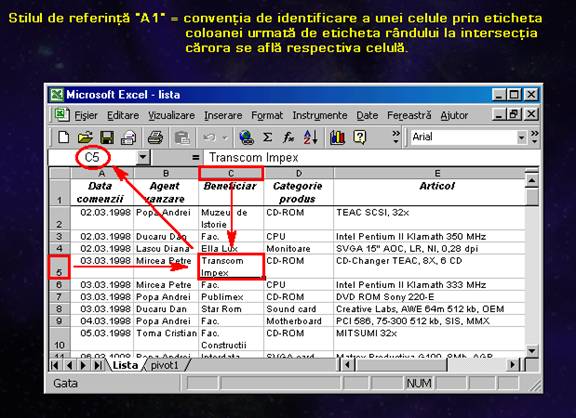Click the New workbook icon
576x418 pixels.
63,138
